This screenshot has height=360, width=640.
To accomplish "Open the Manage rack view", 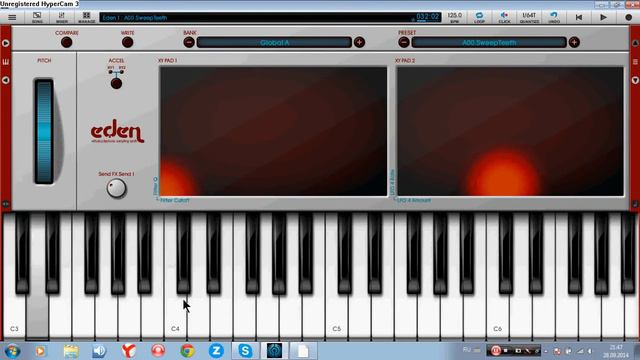I will (86, 18).
